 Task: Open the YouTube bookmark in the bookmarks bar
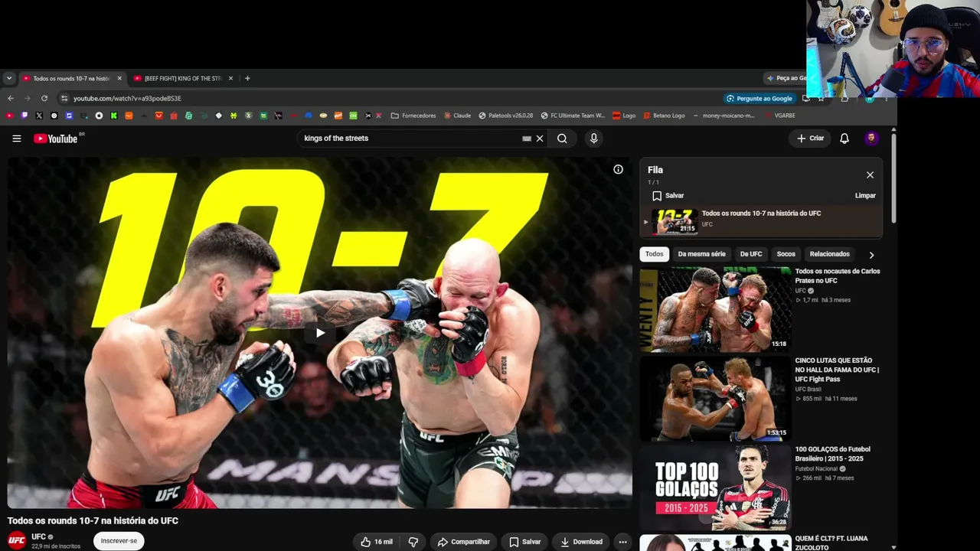click(x=9, y=116)
